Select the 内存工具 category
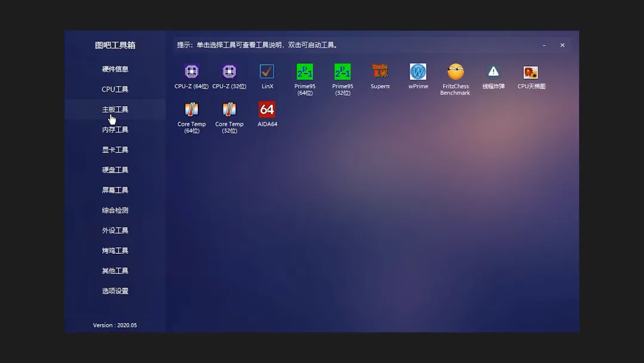 coord(114,129)
